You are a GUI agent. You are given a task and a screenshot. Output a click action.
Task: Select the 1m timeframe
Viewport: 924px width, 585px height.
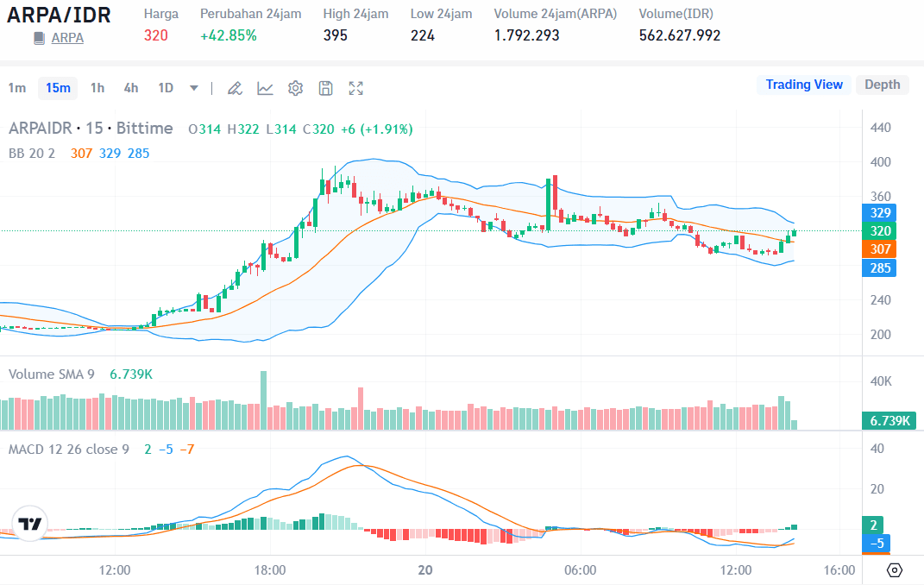[x=17, y=88]
